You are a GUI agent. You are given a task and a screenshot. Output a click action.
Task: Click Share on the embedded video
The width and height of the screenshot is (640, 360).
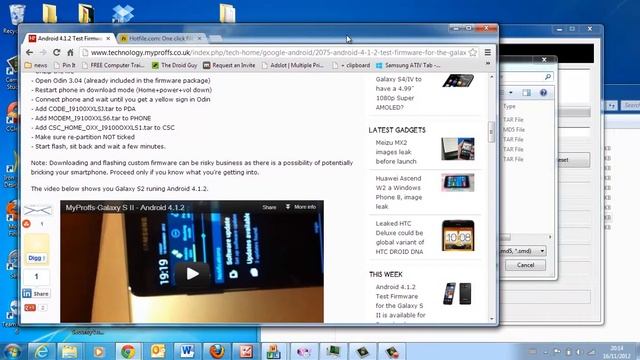tap(269, 207)
